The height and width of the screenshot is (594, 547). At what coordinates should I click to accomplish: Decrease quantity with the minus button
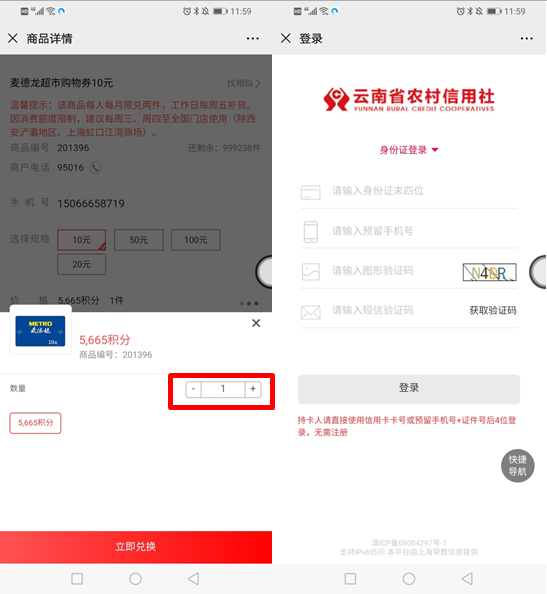pyautogui.click(x=193, y=389)
